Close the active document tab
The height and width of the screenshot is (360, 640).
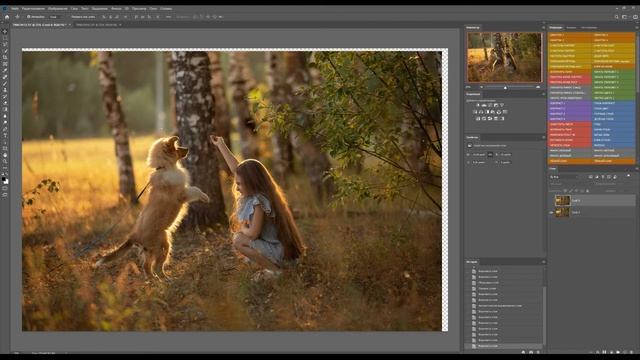click(x=70, y=25)
